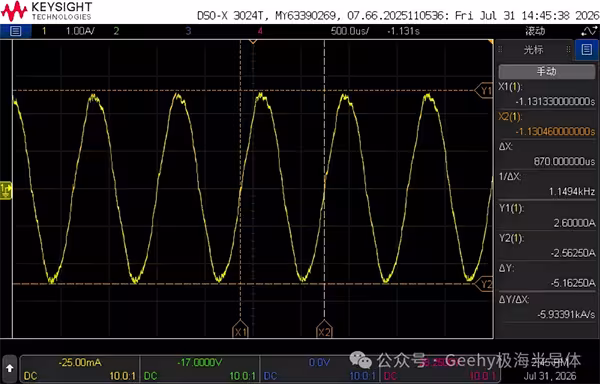The width and height of the screenshot is (600, 384).
Task: Open channel 2 status box showing -17.0000V
Action: coord(199,369)
